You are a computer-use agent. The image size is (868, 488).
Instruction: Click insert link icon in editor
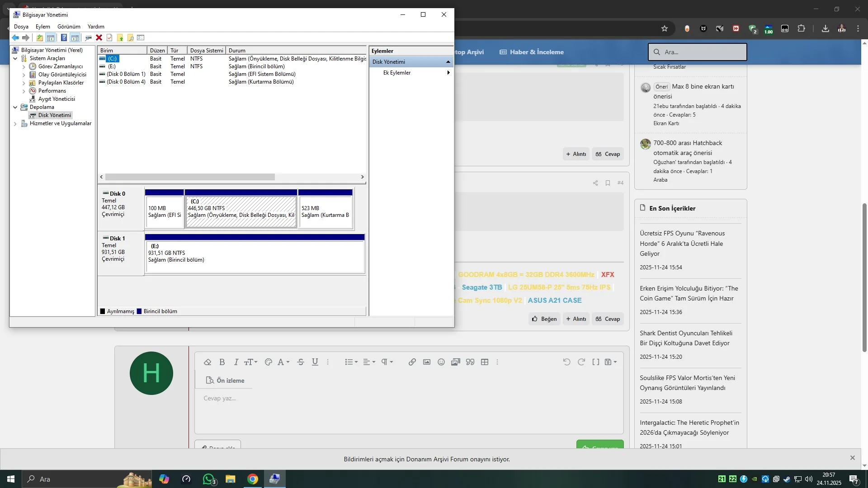pos(412,362)
